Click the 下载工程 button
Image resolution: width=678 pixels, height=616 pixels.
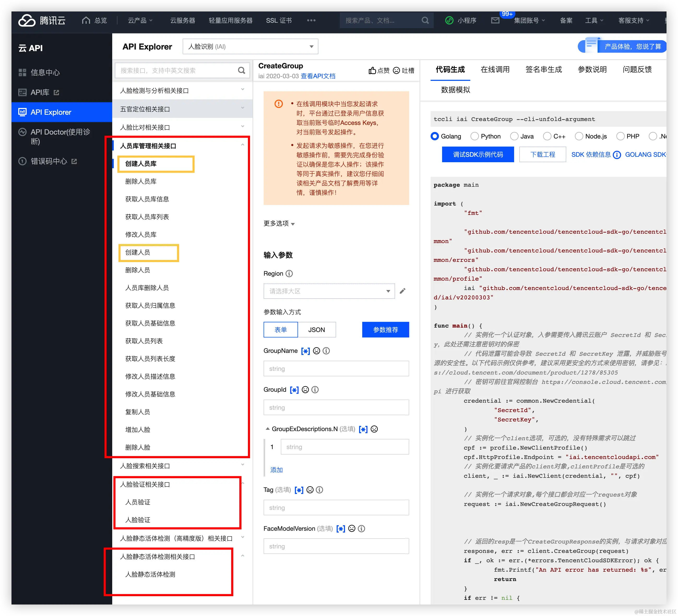(x=543, y=155)
